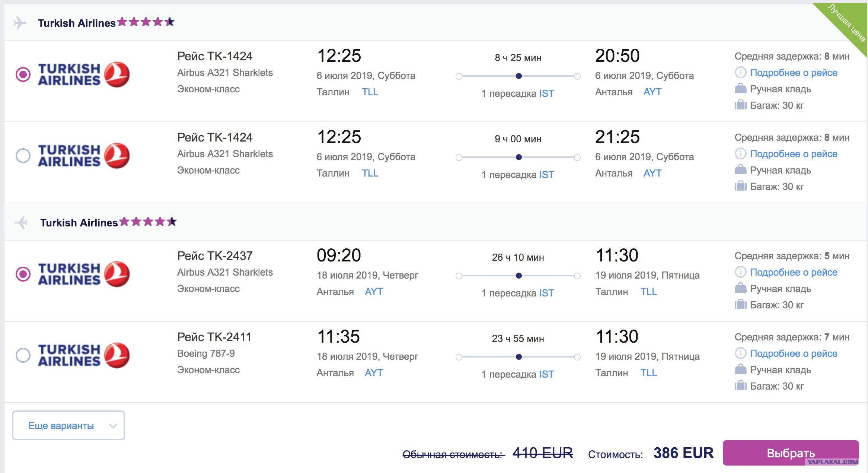Click the IST layover dot on the 8 ч 25 мин route

(x=518, y=76)
